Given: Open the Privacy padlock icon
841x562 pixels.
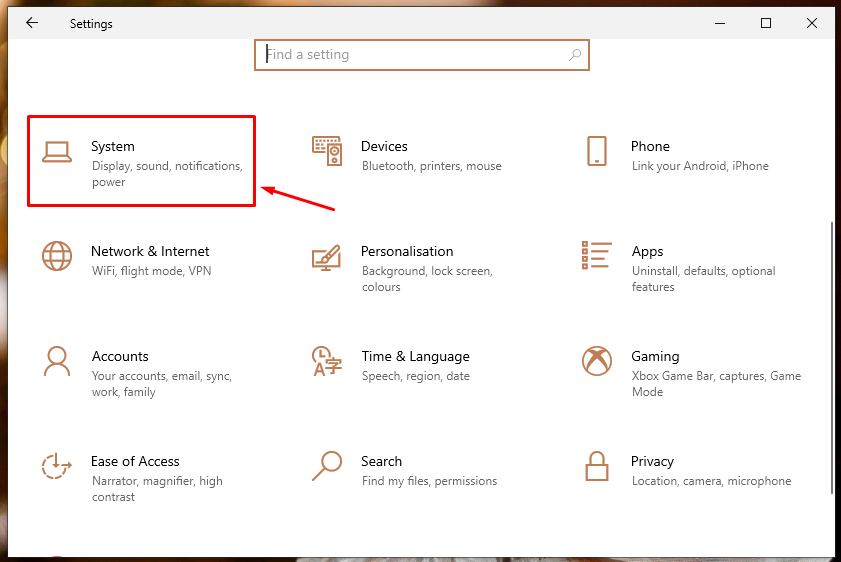Looking at the screenshot, I should [597, 466].
